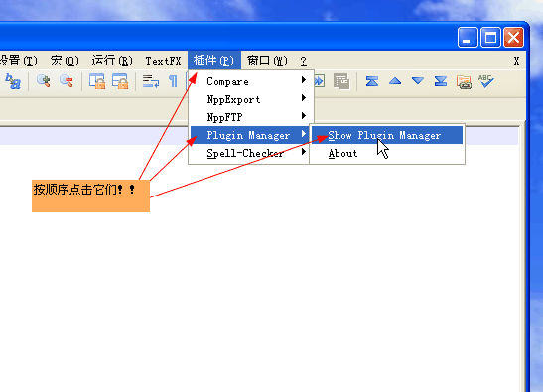Click the Compare First toolbar icon

[x=372, y=81]
